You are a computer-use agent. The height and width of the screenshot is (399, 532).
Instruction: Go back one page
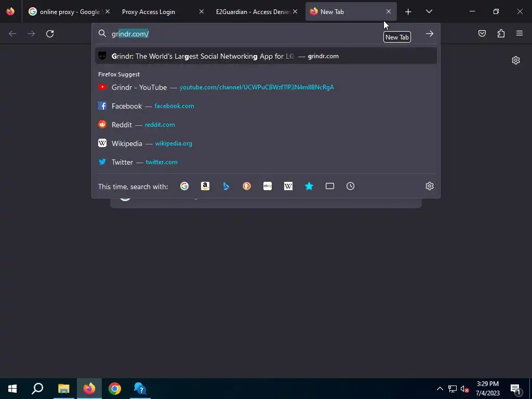click(x=12, y=34)
